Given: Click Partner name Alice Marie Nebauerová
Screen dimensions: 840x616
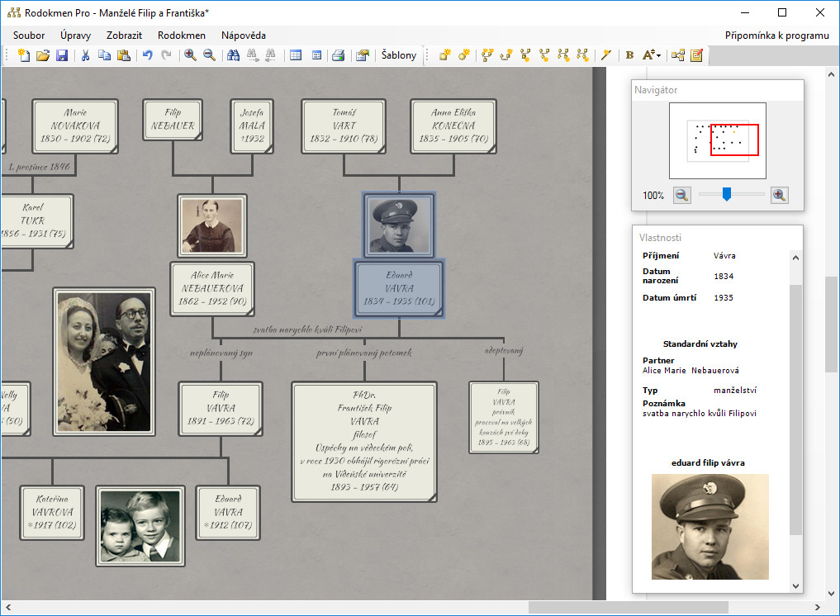Looking at the screenshot, I should tap(691, 370).
